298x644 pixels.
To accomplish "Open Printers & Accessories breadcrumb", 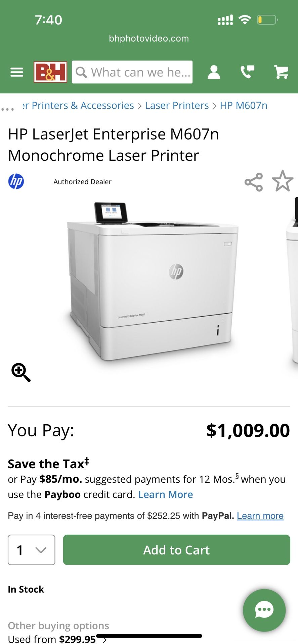I will [78, 105].
